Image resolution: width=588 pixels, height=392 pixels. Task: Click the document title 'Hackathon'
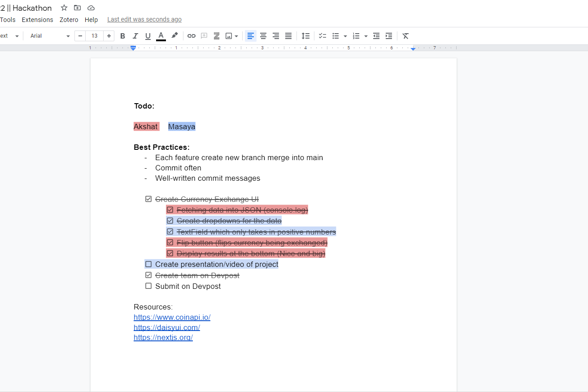coord(32,8)
